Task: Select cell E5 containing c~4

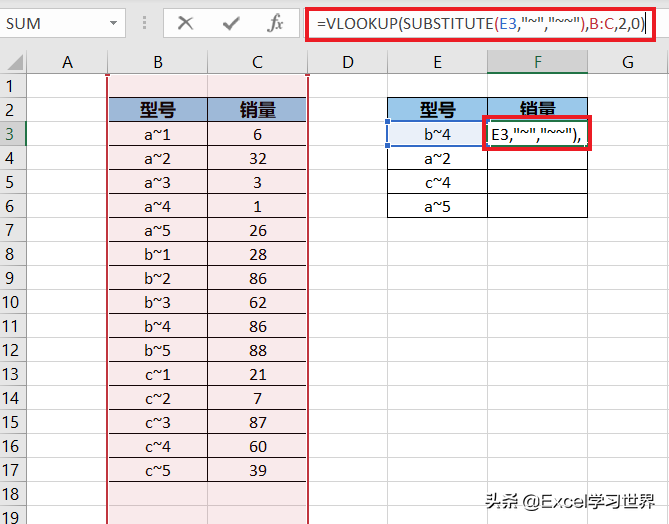Action: 437,182
